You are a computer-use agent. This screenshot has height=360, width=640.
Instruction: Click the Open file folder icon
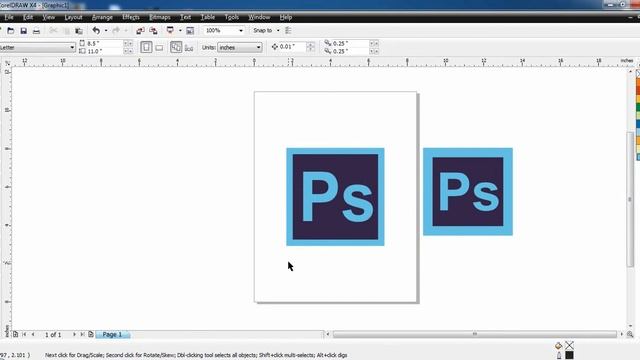coord(11,31)
